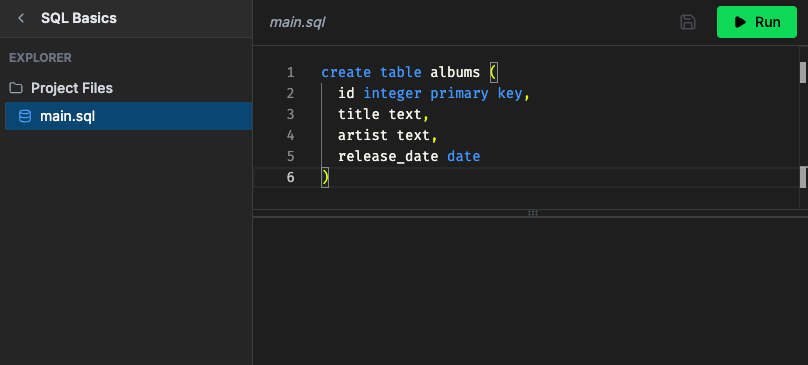808x365 pixels.
Task: Click the 'key' keyword on line 2
Action: click(510, 93)
